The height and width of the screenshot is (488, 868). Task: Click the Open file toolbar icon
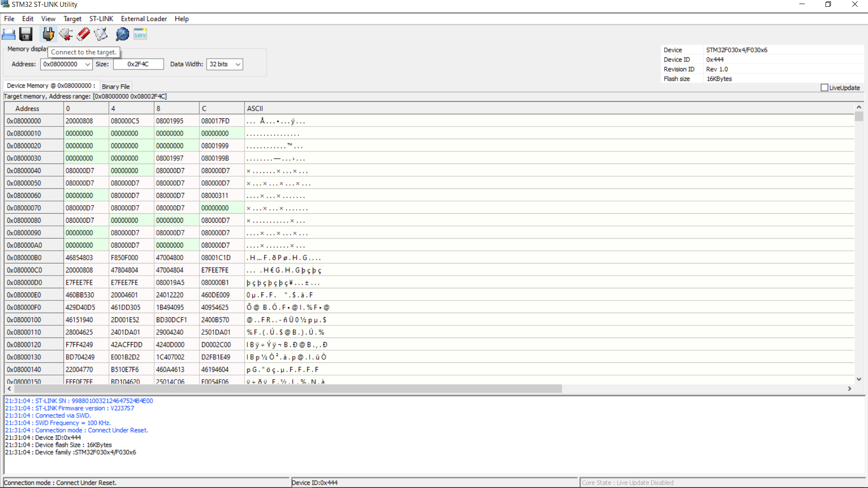[9, 34]
